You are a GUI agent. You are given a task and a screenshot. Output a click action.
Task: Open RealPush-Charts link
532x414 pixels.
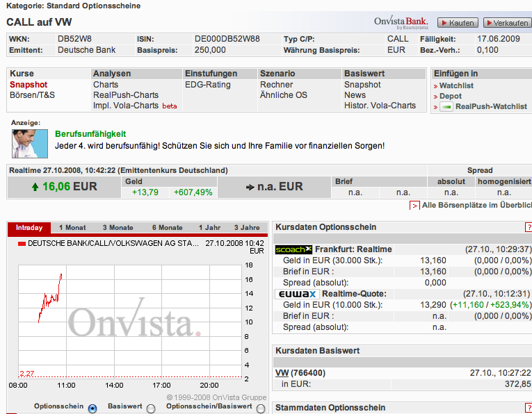126,95
